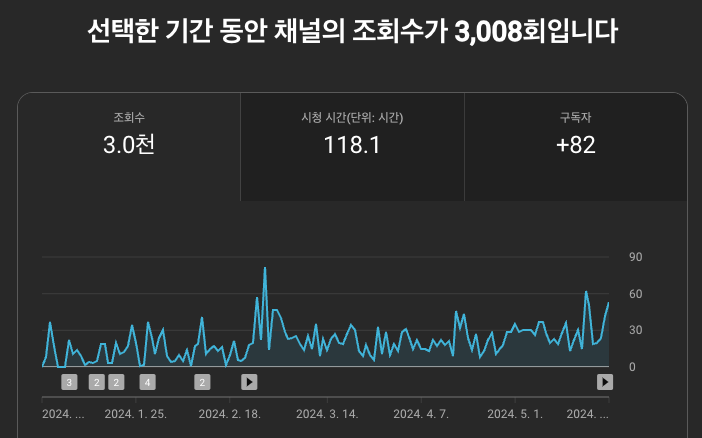Switch to the 시청 시간 118.1 tab
702x438 pixels.
pos(352,147)
